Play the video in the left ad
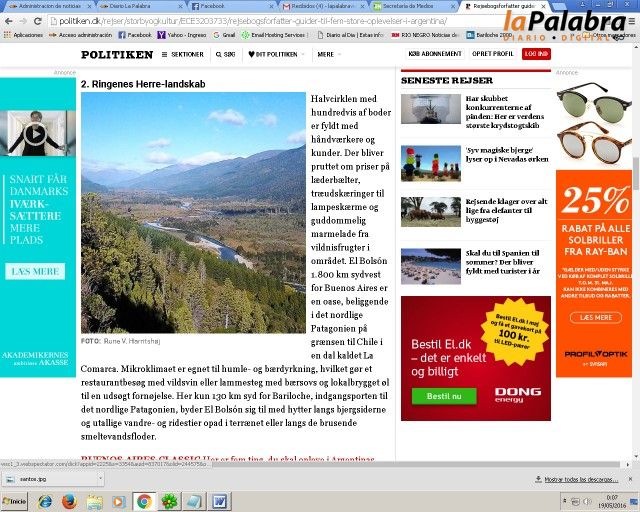Viewport: 640px width, 512px height. coord(35,132)
